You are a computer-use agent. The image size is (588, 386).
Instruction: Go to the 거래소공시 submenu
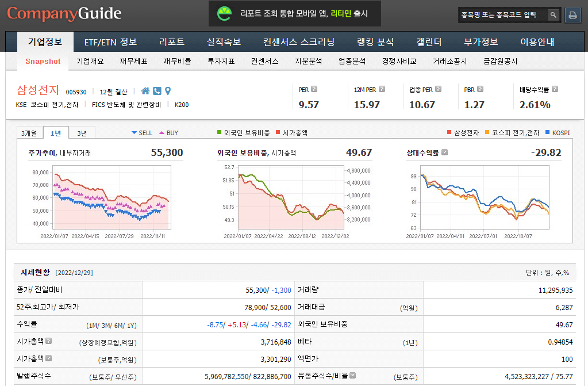pyautogui.click(x=449, y=61)
